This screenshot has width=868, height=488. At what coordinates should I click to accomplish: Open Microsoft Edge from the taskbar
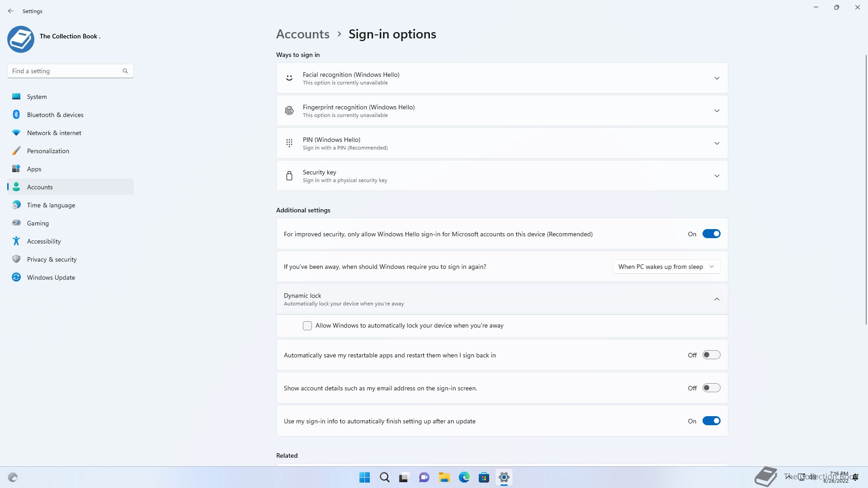pos(464,477)
